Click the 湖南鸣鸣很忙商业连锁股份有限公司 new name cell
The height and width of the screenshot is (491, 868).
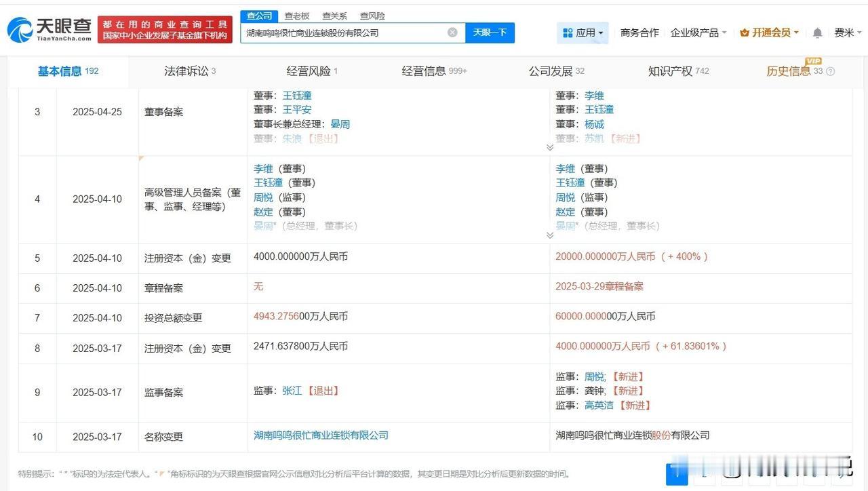pyautogui.click(x=633, y=435)
